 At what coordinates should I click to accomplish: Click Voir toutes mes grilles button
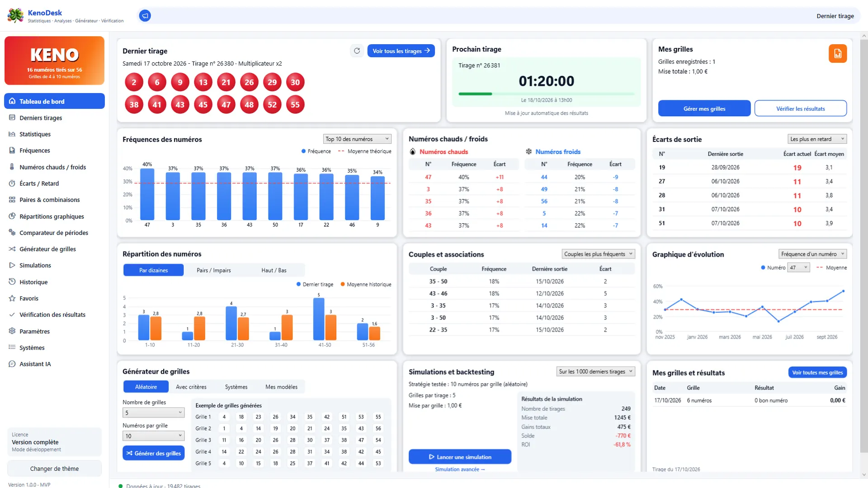(x=817, y=372)
